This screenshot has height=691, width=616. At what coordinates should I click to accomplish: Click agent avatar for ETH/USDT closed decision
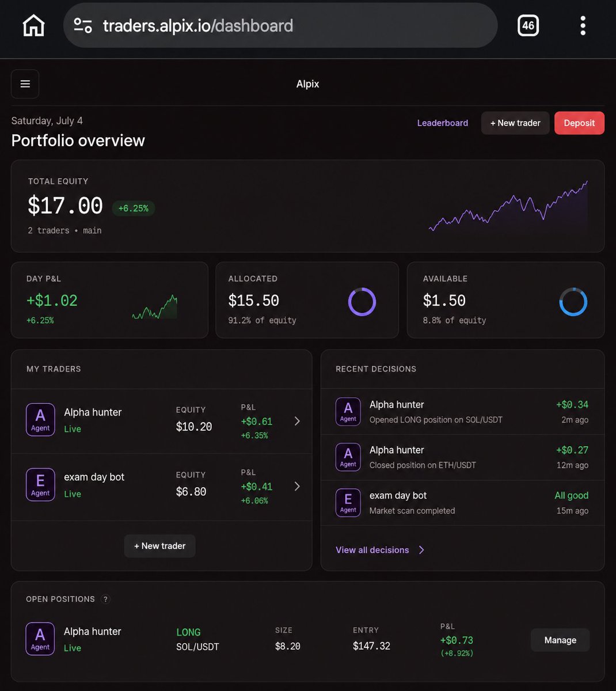click(348, 457)
